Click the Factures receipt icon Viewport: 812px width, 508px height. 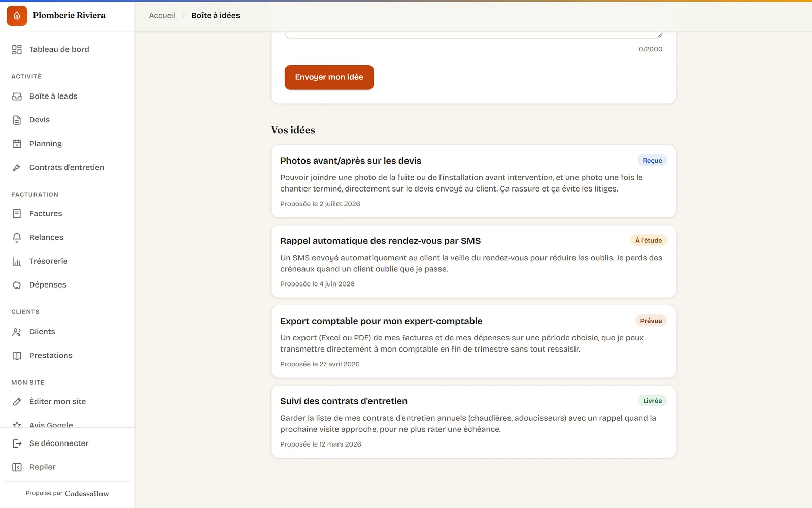pos(17,214)
